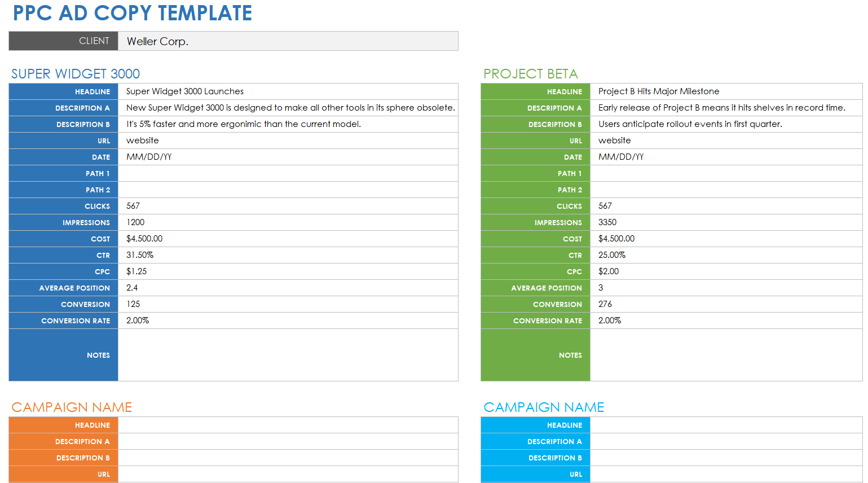Click Super Widget 3000 Description A text

point(290,108)
